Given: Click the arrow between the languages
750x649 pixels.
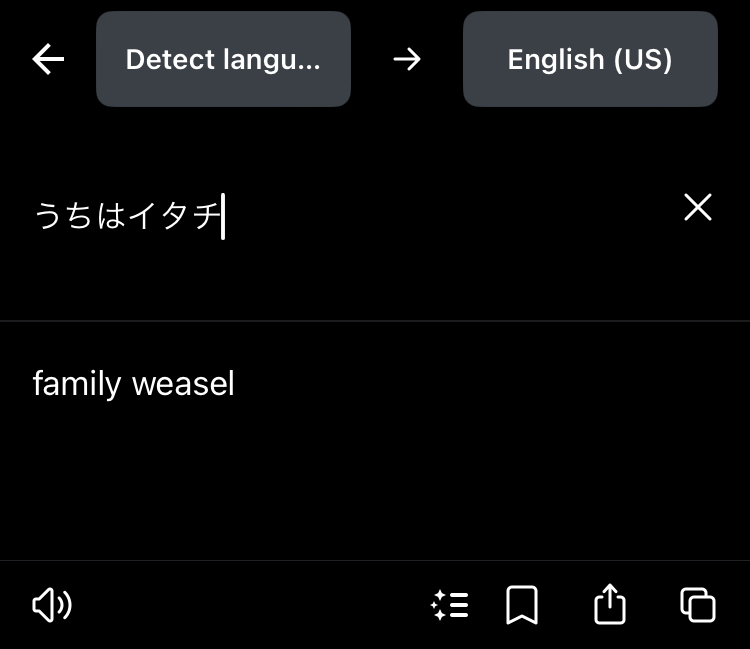Looking at the screenshot, I should 407,60.
